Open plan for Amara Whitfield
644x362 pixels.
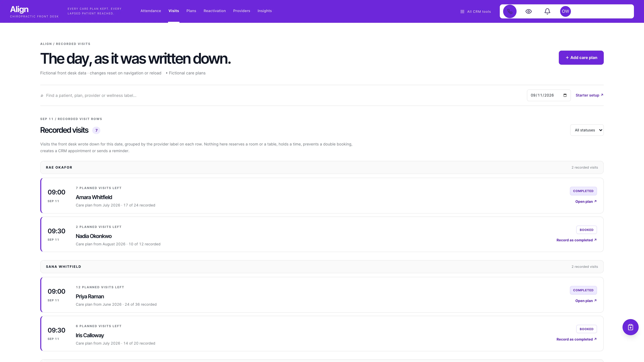(586, 202)
